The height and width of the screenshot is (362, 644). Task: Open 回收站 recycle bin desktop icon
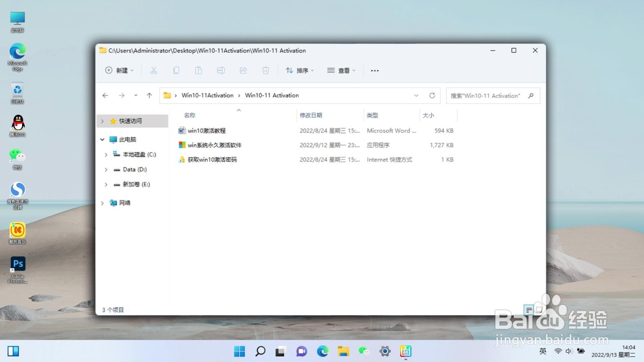pyautogui.click(x=17, y=93)
